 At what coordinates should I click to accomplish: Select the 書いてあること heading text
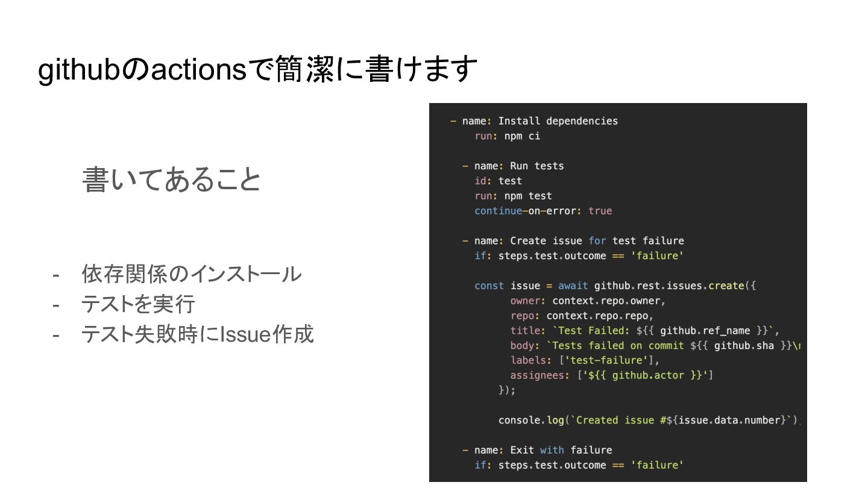pos(172,179)
